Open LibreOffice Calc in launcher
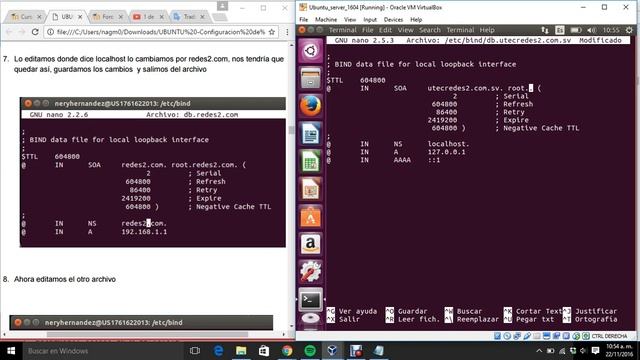The image size is (640, 360). [310, 161]
